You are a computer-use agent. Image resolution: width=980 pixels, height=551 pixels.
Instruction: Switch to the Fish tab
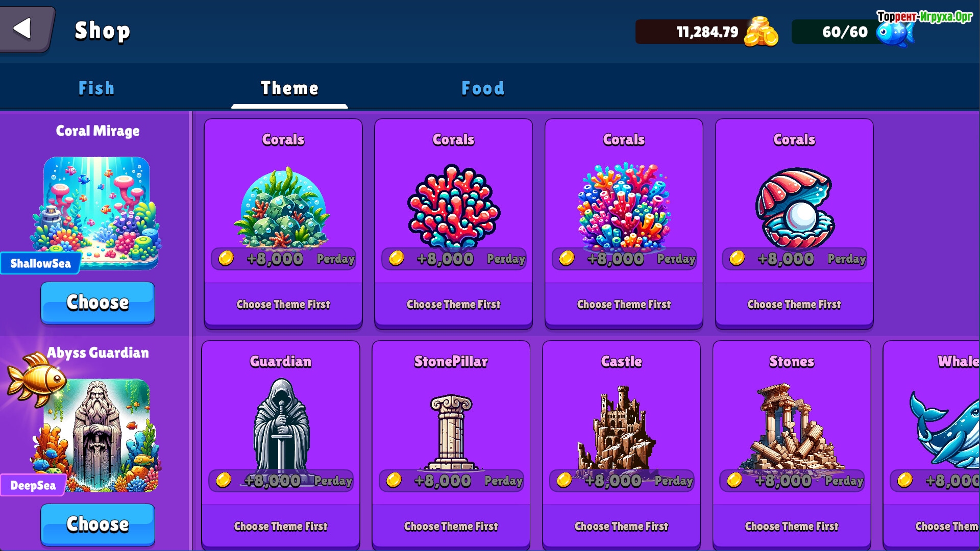96,88
